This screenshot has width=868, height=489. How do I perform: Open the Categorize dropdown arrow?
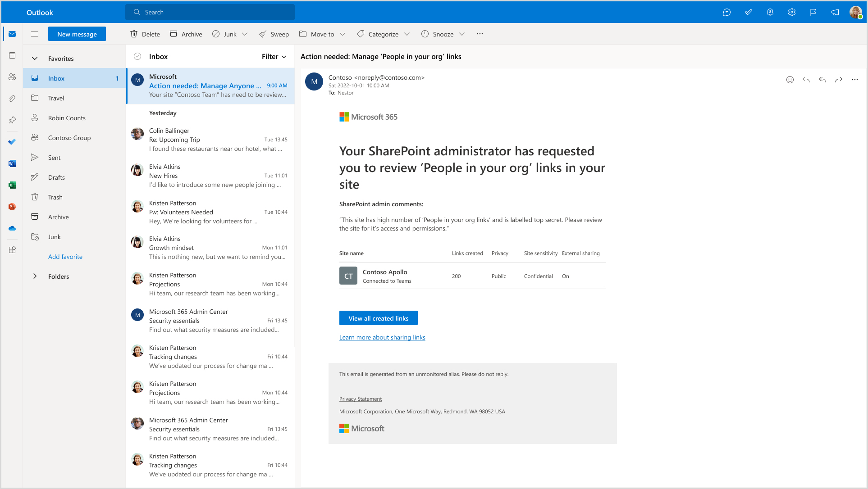point(407,34)
